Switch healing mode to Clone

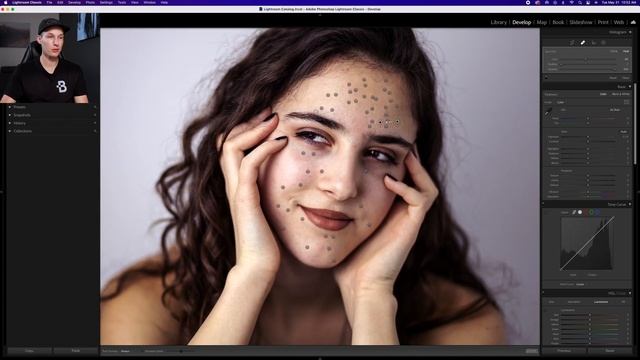coord(614,51)
